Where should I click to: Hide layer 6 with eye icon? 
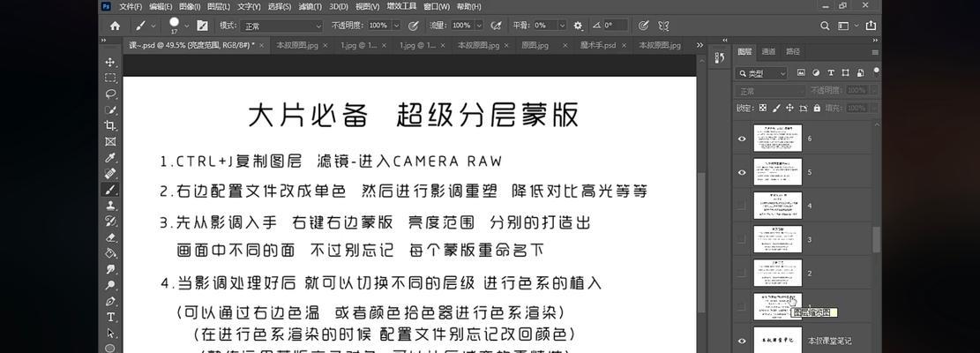coord(742,139)
